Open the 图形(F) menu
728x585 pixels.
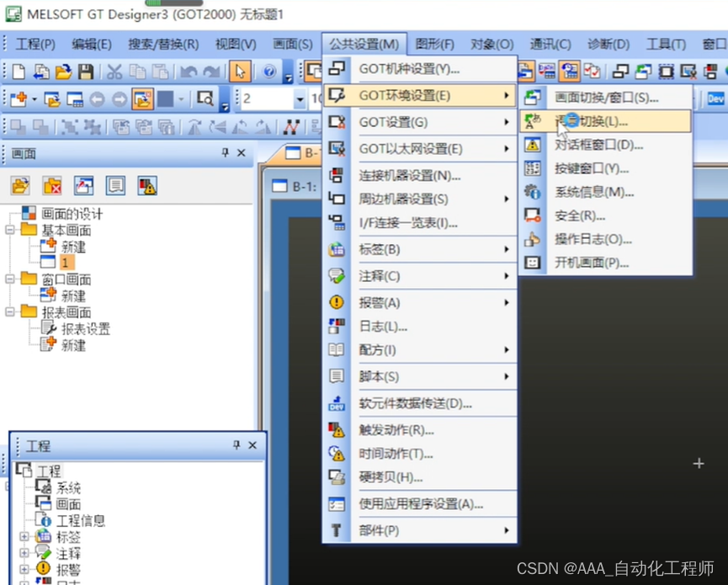(434, 44)
